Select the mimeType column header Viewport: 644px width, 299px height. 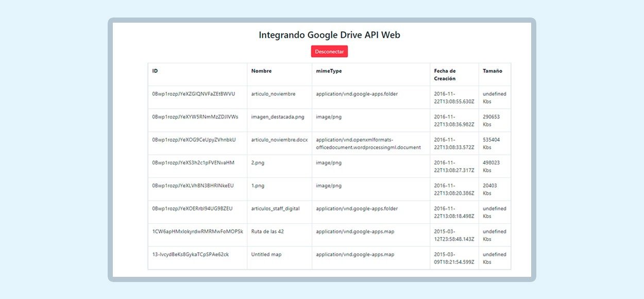[x=329, y=71]
